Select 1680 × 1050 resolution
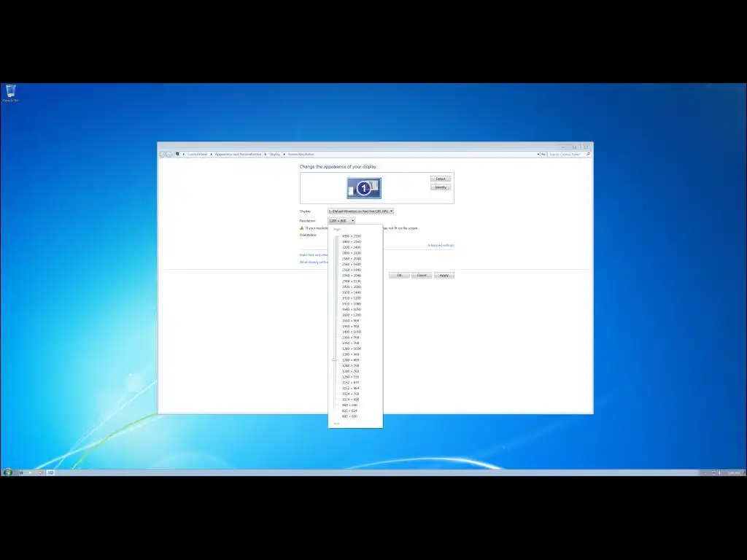 pyautogui.click(x=352, y=309)
